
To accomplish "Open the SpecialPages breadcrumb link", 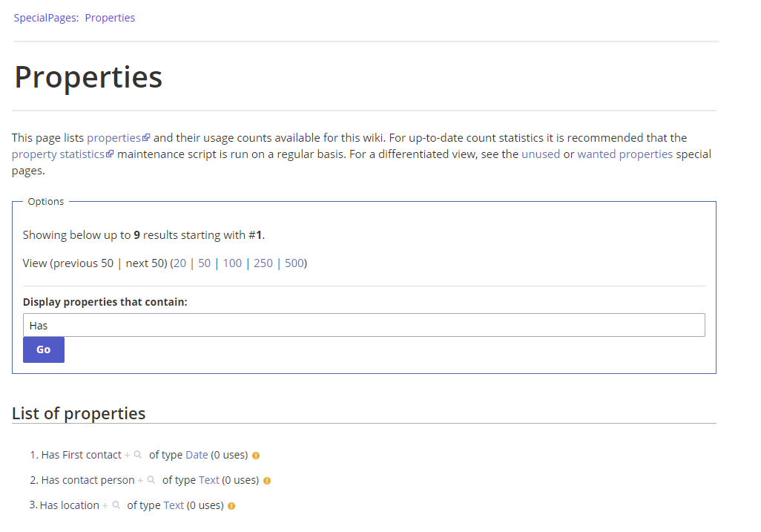I will 45,18.
